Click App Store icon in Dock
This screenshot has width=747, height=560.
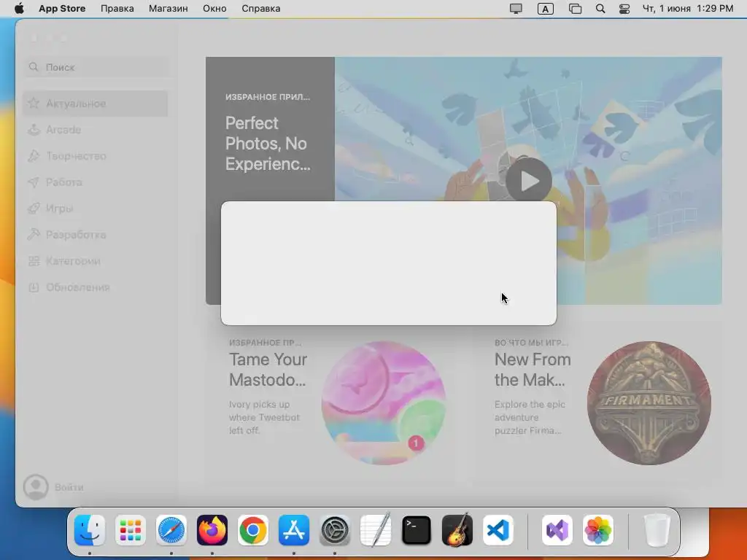coord(294,530)
